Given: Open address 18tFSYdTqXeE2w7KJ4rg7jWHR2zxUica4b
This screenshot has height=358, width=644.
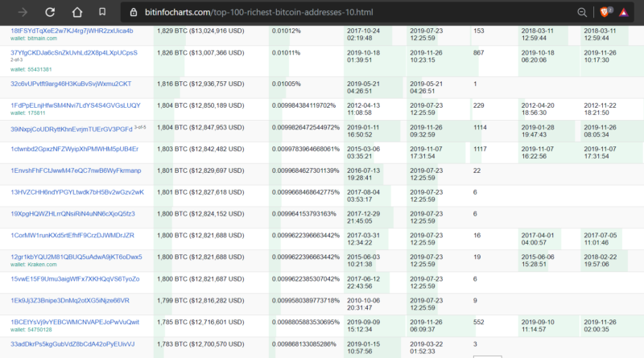Looking at the screenshot, I should pyautogui.click(x=72, y=31).
